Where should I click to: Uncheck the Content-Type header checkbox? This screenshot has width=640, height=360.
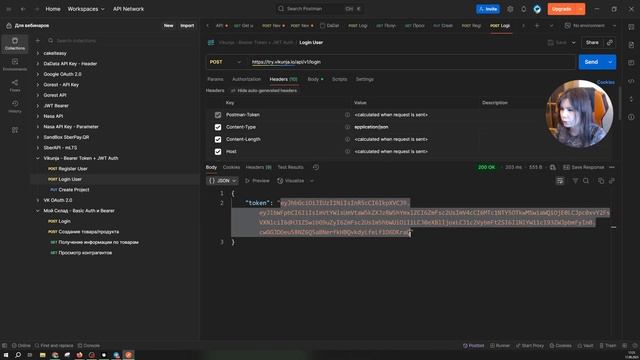[x=218, y=127]
